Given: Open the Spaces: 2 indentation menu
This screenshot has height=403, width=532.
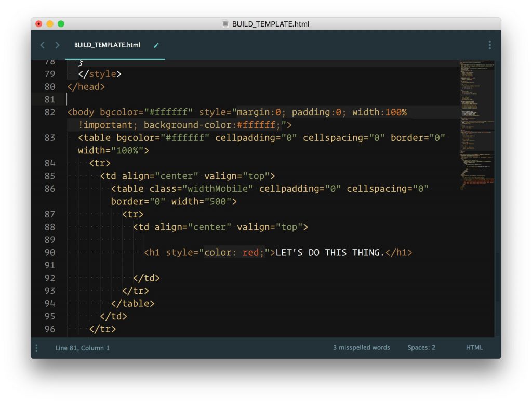Looking at the screenshot, I should click(421, 348).
